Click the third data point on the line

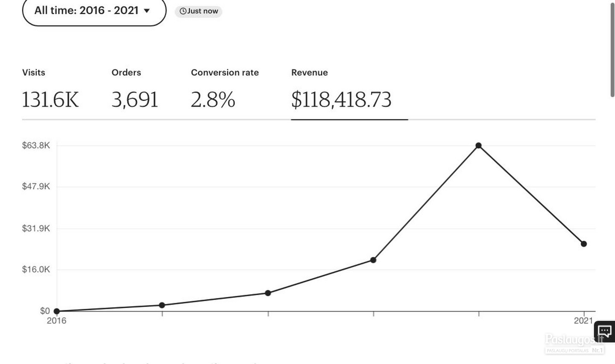coord(268,293)
